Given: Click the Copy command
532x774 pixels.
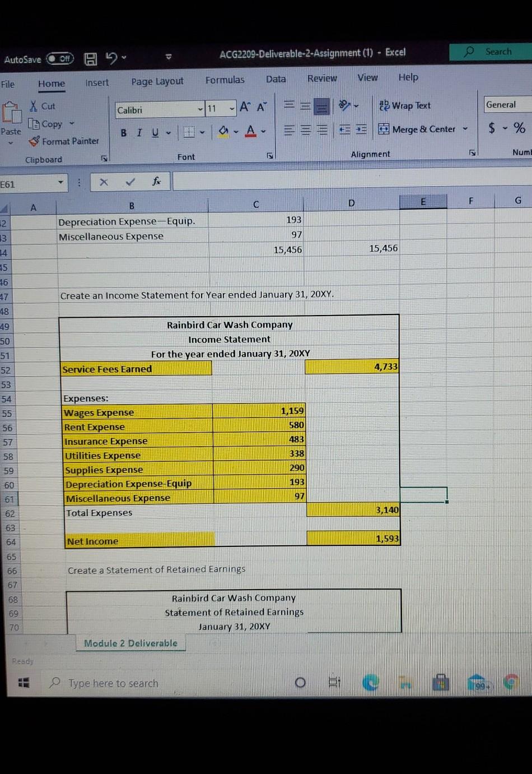Looking at the screenshot, I should click(48, 124).
